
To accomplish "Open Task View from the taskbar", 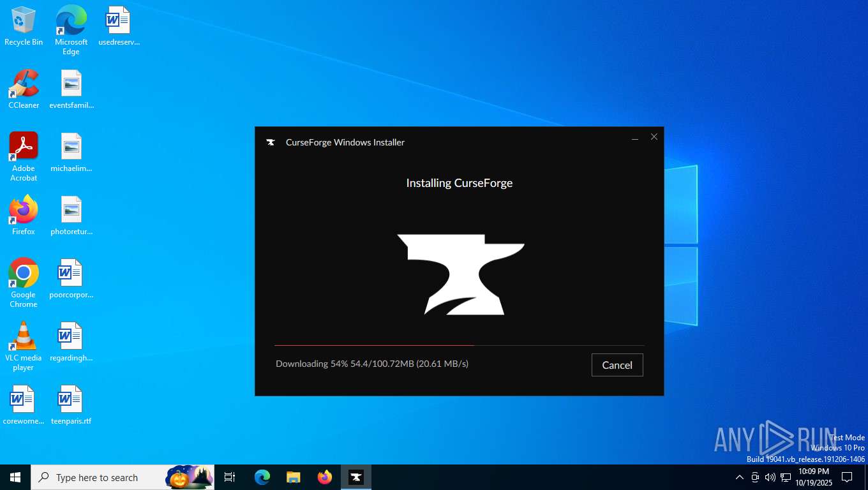I will click(230, 477).
